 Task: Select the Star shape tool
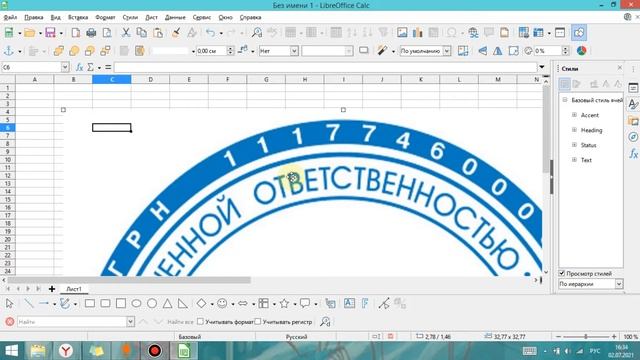[x=284, y=303]
